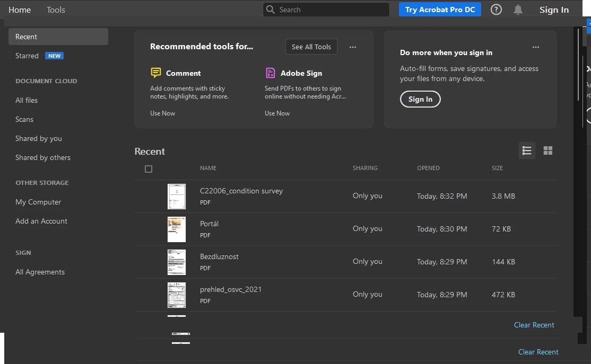Open the Starred section
591x364 pixels.
coord(27,56)
